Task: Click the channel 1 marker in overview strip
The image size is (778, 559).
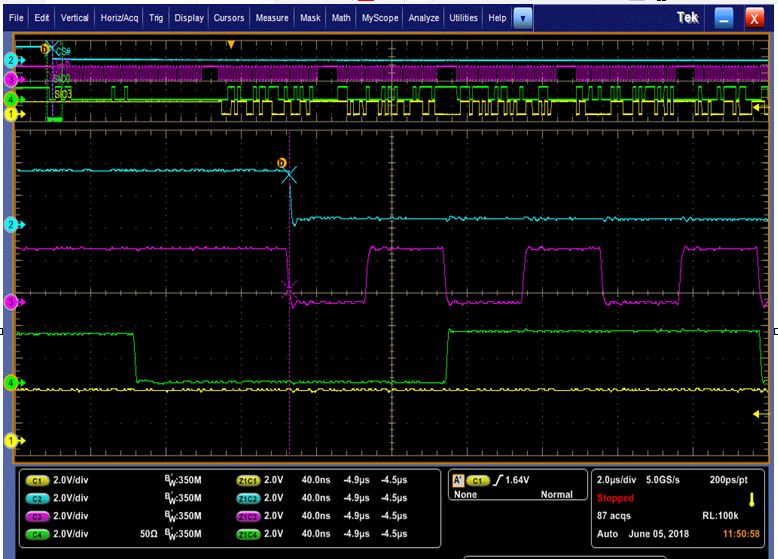Action: pyautogui.click(x=14, y=114)
